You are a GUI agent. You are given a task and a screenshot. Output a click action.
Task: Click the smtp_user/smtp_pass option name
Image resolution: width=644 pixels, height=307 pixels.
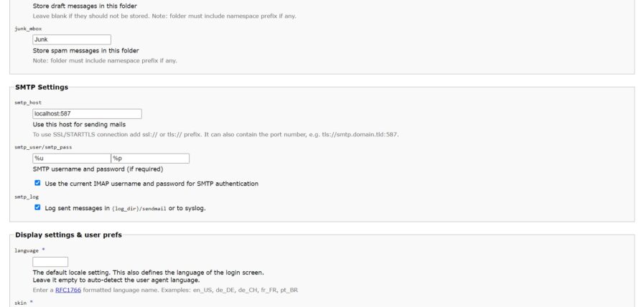pos(43,147)
